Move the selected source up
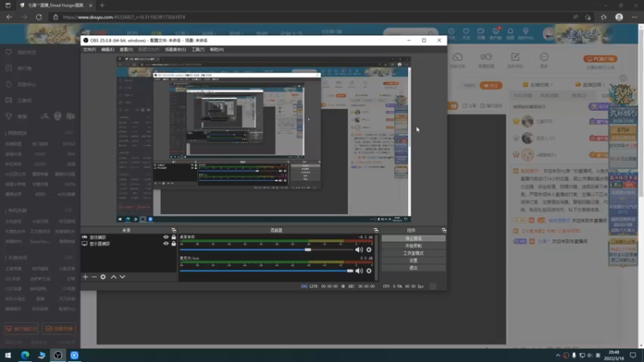Viewport: 644px width, 362px height. 114,277
